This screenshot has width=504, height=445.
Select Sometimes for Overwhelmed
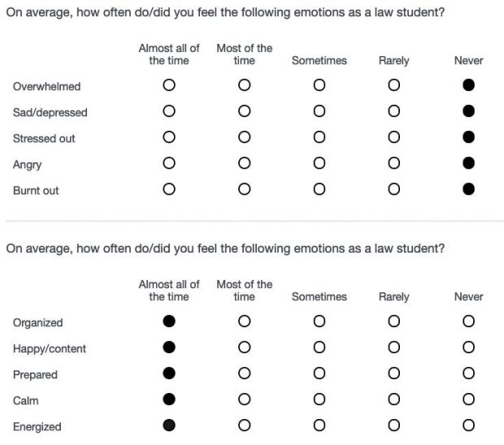point(319,85)
